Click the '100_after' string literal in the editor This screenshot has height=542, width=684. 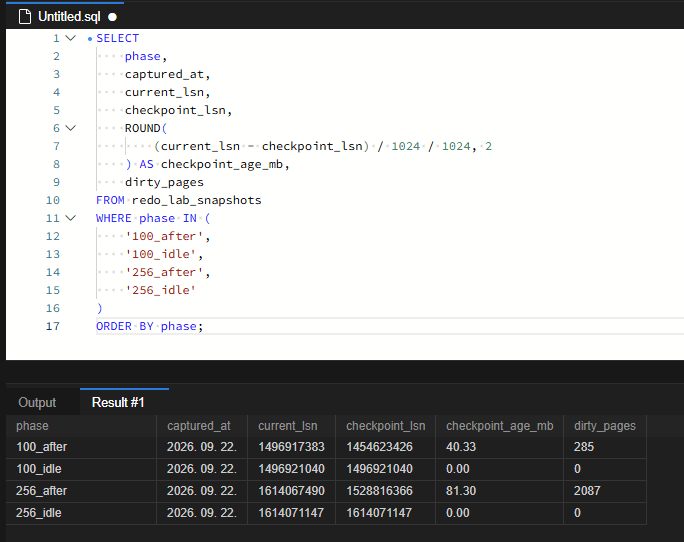[x=164, y=236]
